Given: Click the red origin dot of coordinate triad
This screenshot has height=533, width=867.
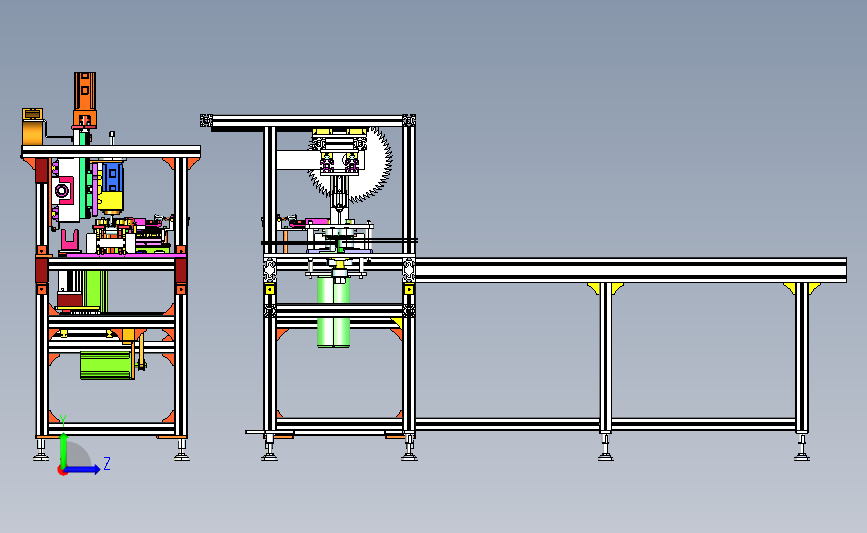Looking at the screenshot, I should (62, 471).
